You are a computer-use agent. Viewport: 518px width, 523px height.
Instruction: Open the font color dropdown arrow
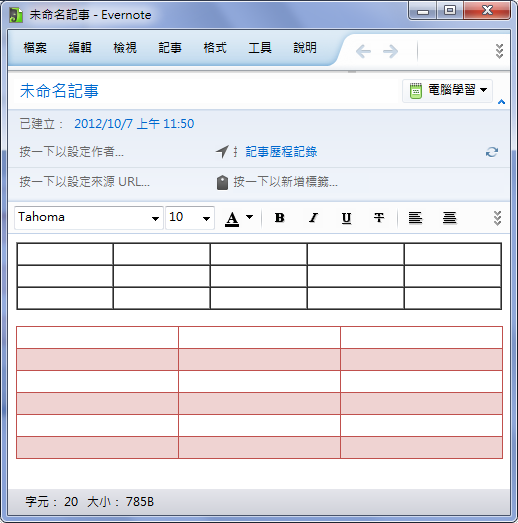click(249, 217)
